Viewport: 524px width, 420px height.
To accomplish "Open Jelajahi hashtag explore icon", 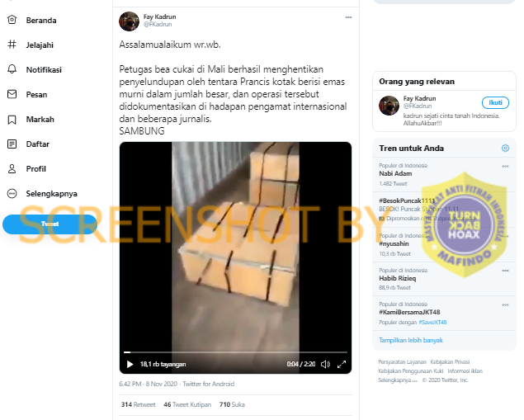I will pos(12,45).
